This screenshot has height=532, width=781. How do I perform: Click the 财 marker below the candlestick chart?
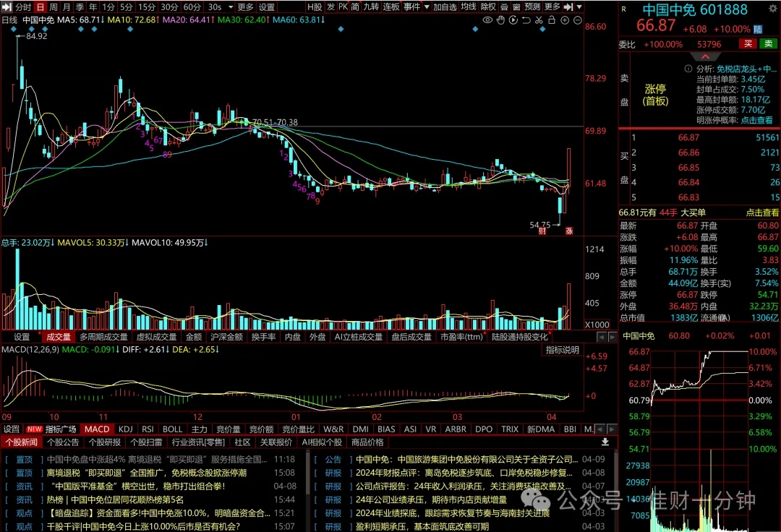point(542,231)
